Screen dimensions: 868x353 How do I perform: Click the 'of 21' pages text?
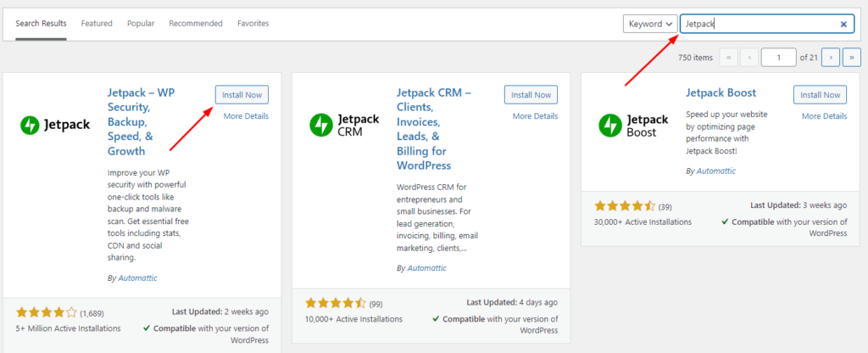click(x=809, y=58)
